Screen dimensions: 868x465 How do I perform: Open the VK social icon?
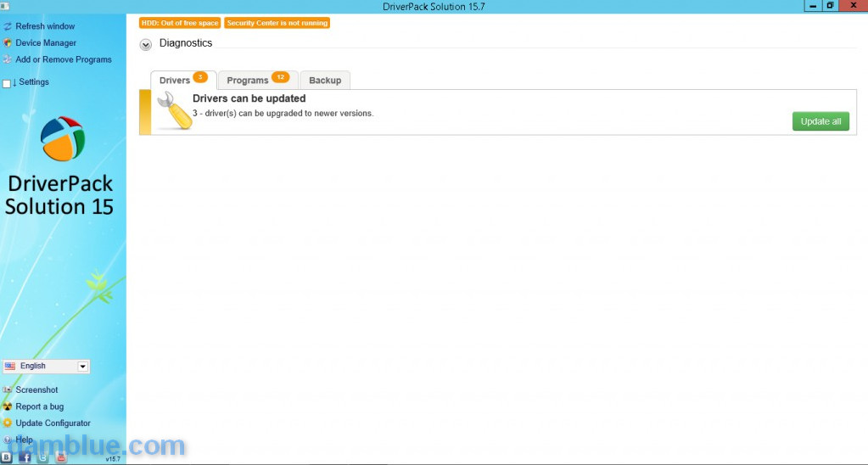(7, 458)
